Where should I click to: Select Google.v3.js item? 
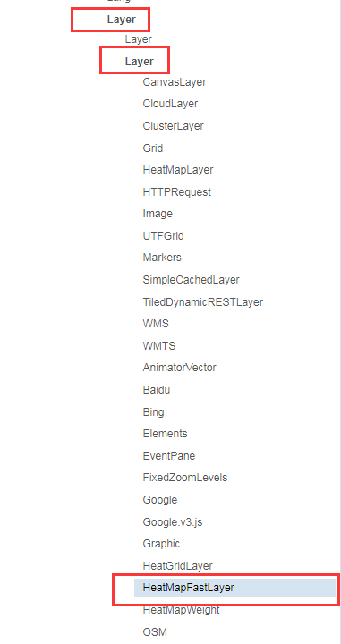pyautogui.click(x=173, y=522)
